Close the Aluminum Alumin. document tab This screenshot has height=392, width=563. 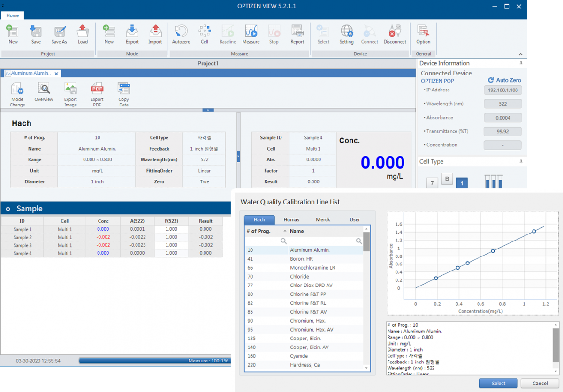[x=56, y=74]
